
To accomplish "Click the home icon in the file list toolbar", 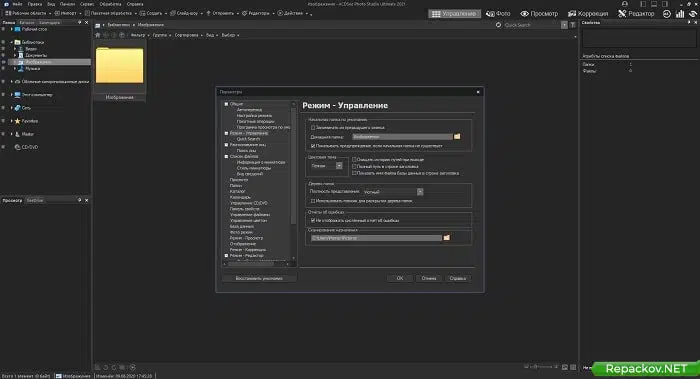I will 98,35.
